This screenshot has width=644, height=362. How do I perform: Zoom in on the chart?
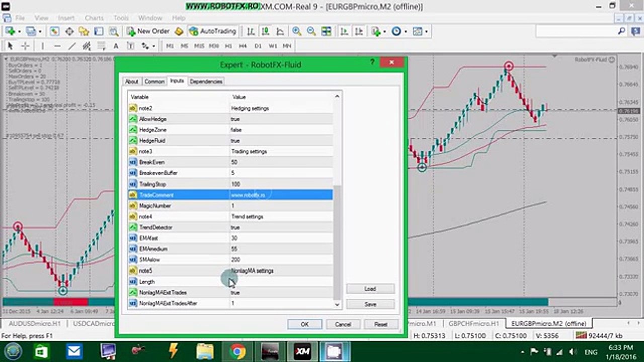pos(297,31)
